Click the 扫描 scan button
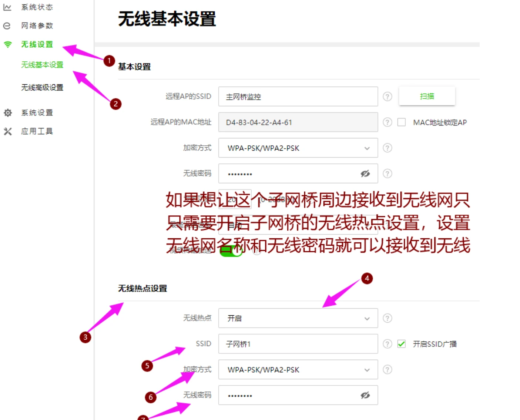 pos(427,96)
